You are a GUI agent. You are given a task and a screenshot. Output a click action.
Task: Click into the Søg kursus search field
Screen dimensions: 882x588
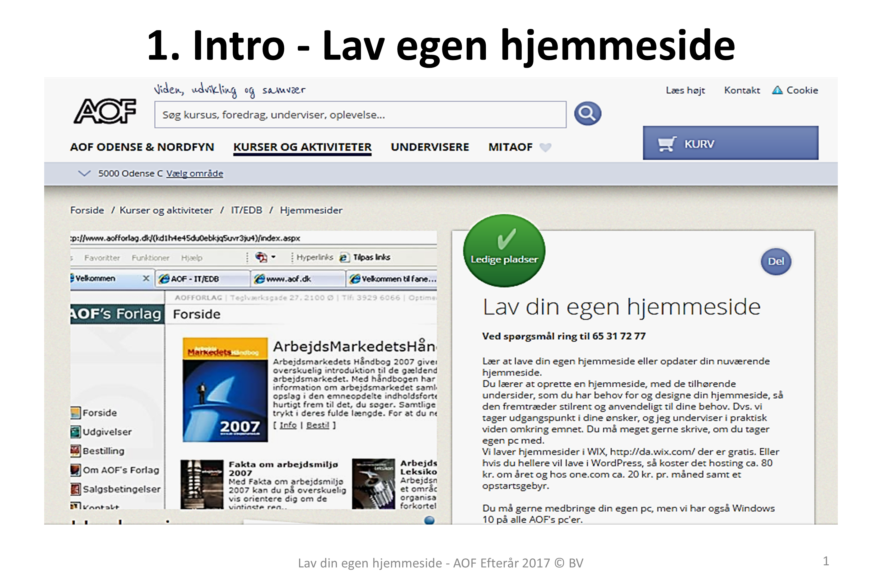click(360, 114)
